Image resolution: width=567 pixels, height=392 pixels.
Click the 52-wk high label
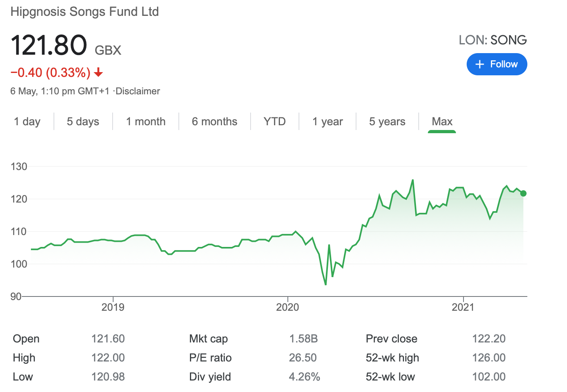click(x=392, y=358)
